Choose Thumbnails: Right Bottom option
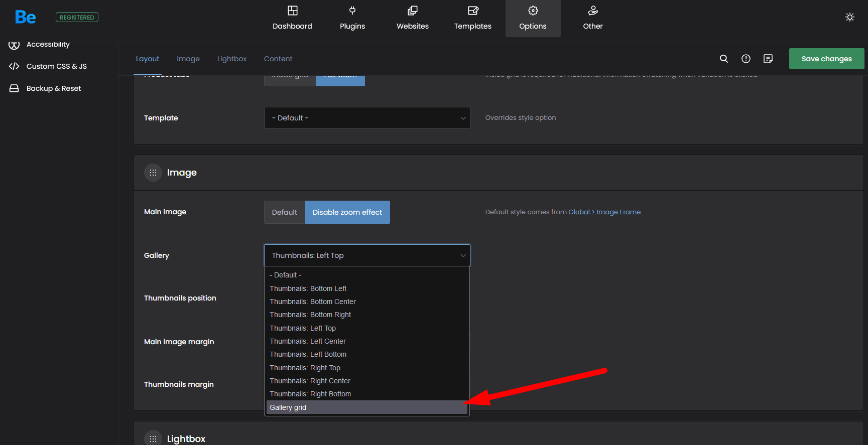 (367, 394)
